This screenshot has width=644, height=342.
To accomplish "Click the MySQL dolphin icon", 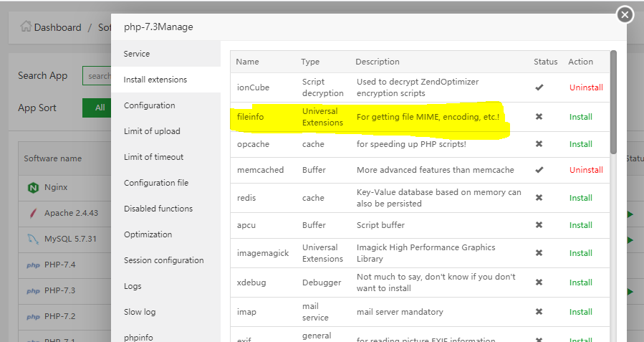I will point(32,239).
